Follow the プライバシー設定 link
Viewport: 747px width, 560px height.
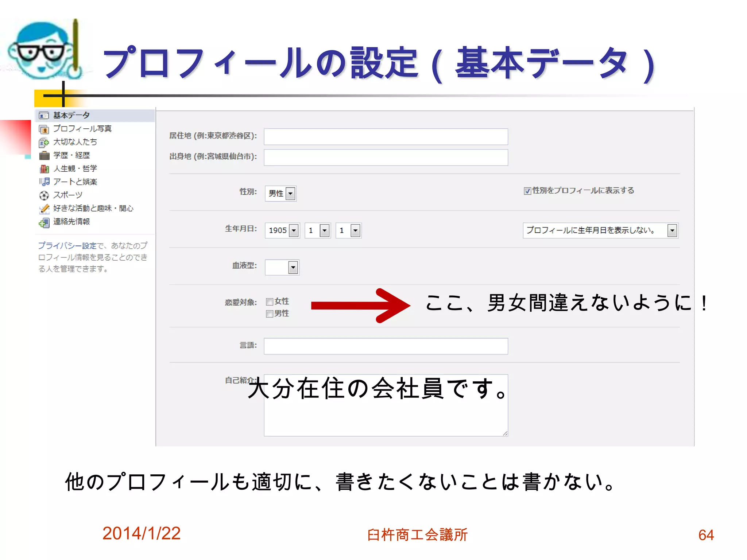(67, 246)
